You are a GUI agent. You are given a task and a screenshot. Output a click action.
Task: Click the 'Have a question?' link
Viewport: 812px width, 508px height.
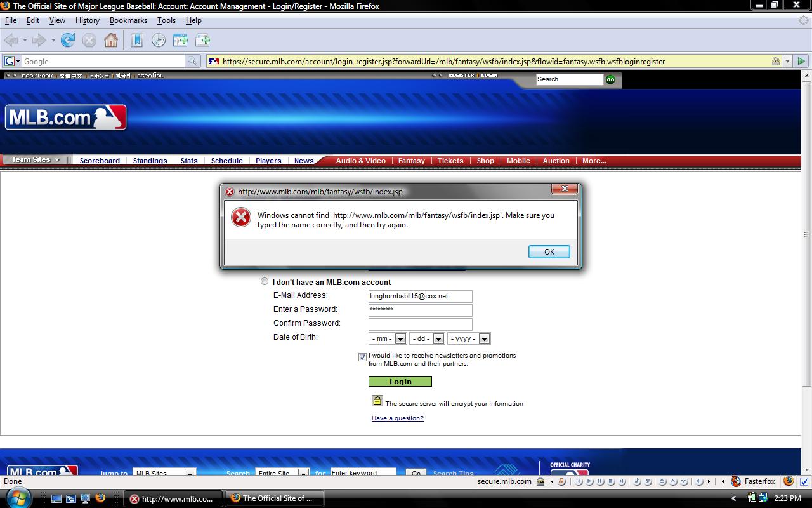tap(398, 418)
